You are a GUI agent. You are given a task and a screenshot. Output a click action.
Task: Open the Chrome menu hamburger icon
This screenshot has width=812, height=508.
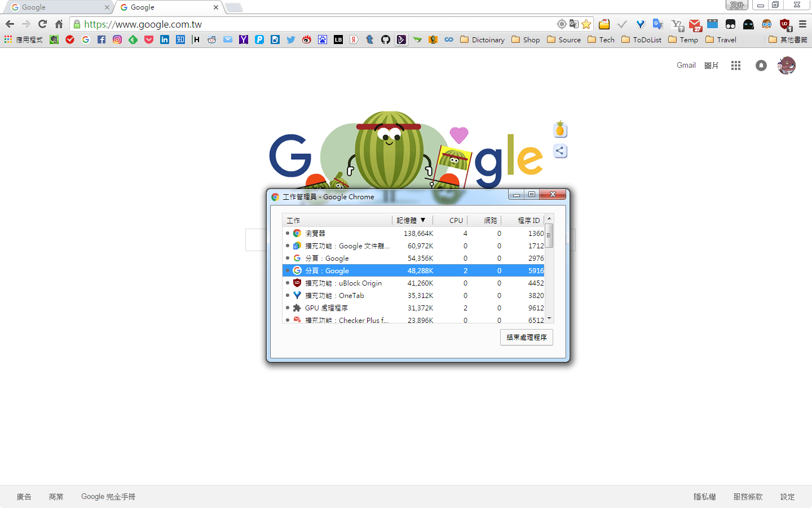point(802,24)
